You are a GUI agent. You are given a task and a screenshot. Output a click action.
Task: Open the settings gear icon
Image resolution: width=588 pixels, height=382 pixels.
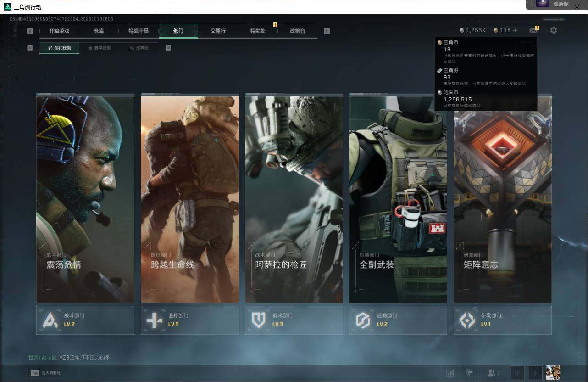pos(554,30)
